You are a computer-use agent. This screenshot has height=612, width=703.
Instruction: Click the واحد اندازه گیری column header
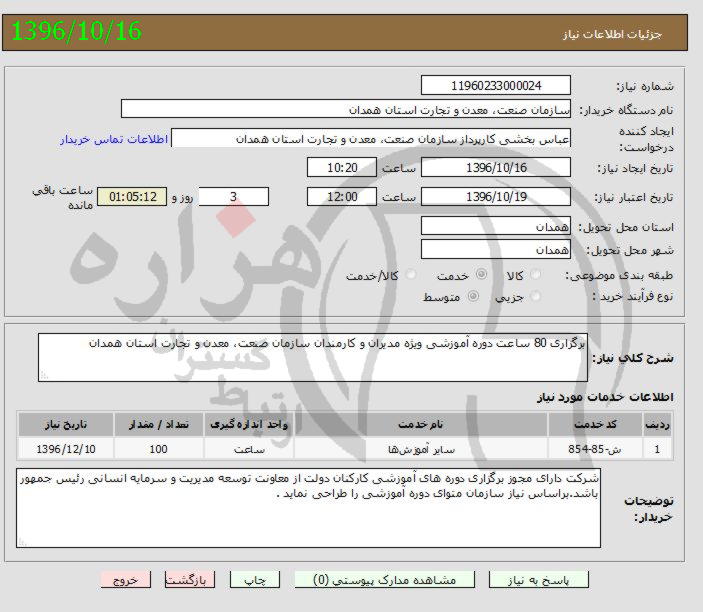pos(249,424)
